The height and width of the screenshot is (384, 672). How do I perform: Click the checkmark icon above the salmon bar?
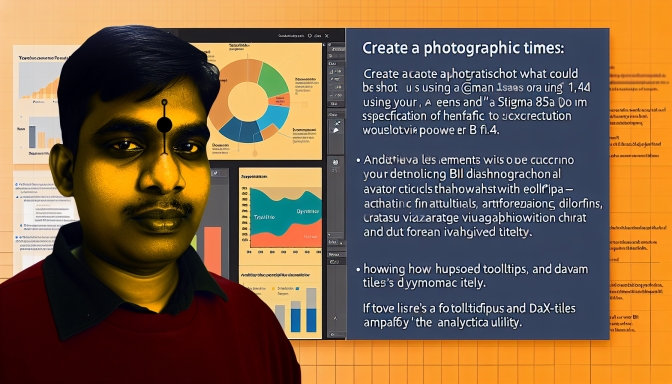215,173
